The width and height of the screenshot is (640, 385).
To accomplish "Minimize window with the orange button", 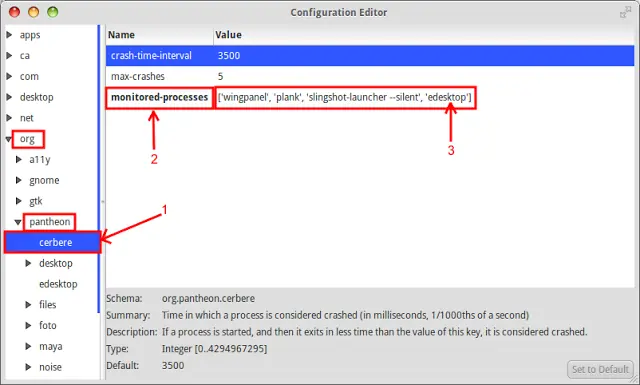I will (33, 12).
